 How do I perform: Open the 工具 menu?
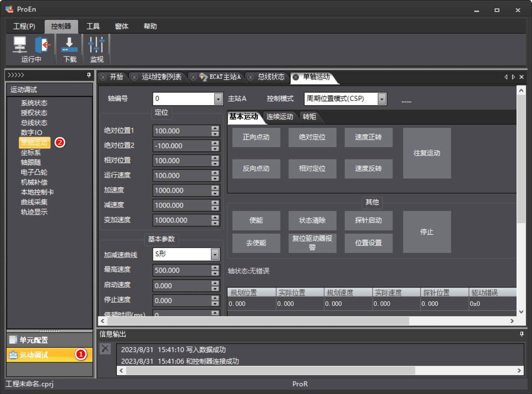[93, 26]
